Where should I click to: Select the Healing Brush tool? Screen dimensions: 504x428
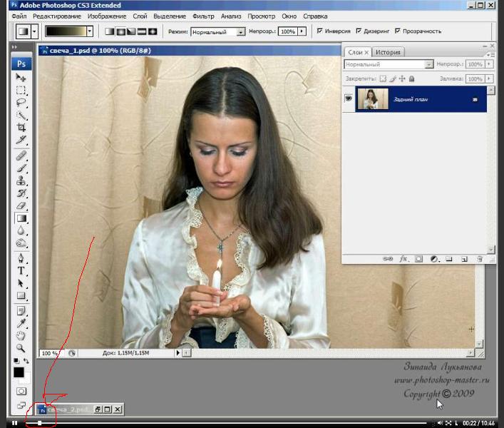pyautogui.click(x=21, y=156)
